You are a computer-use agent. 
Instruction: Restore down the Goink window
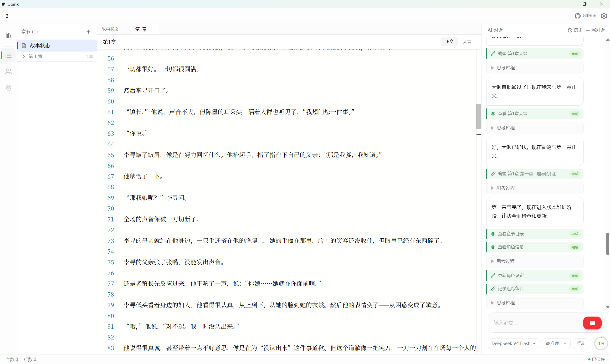[584, 4]
